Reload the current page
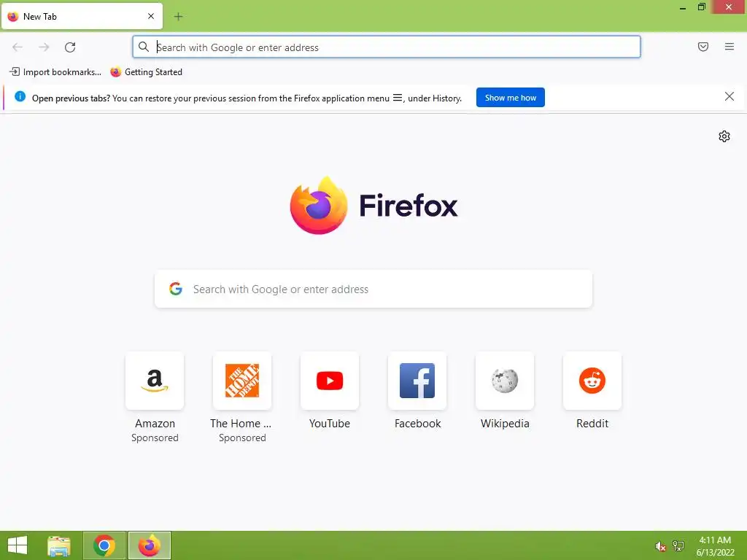 (70, 47)
